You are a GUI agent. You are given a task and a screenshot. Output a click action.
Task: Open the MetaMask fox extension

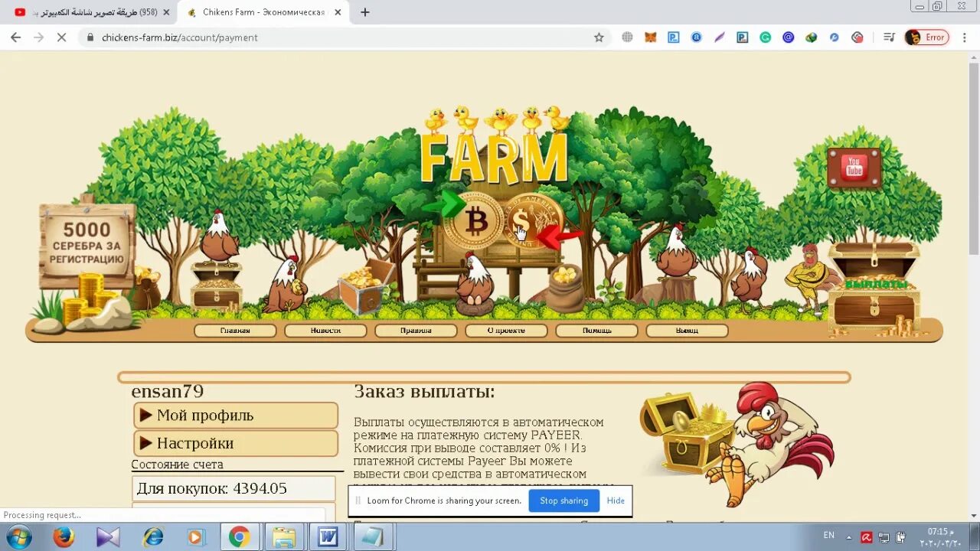pos(650,37)
